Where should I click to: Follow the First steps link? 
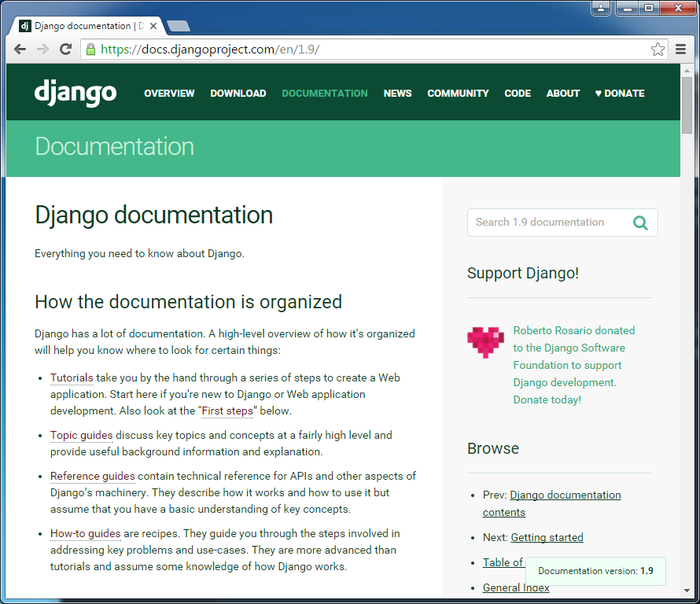[227, 411]
